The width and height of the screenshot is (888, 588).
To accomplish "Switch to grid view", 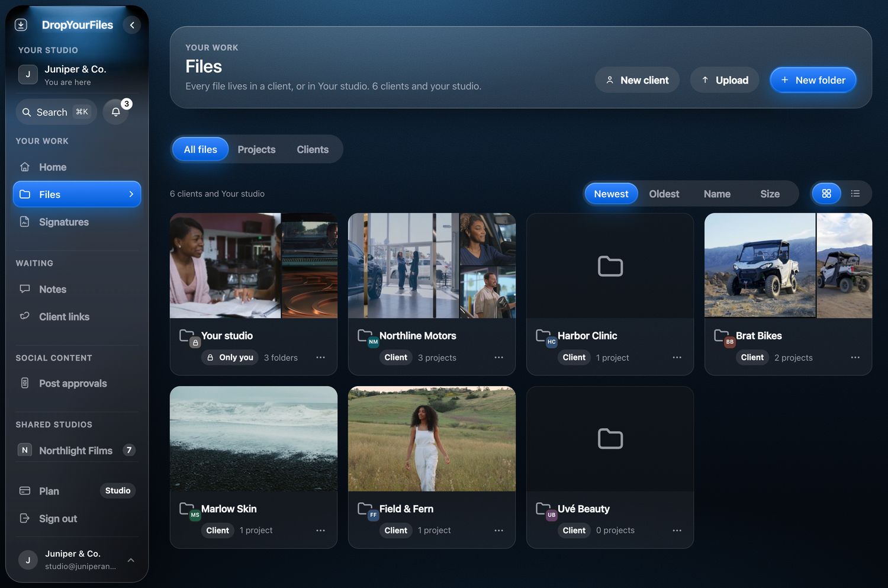I will [x=826, y=194].
